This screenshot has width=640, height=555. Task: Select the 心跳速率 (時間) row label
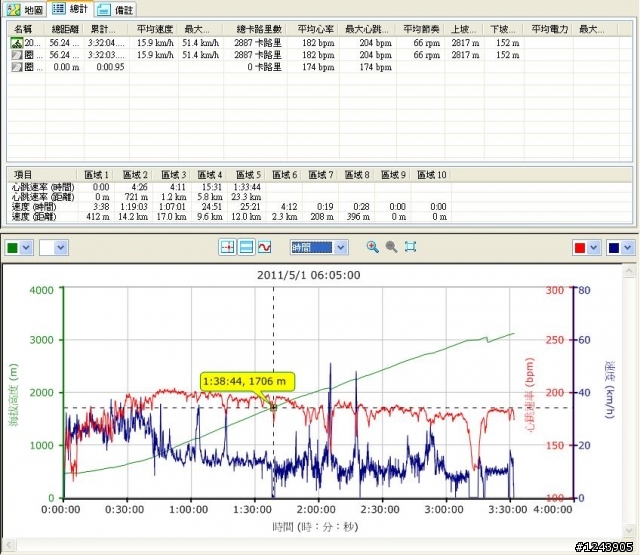(x=43, y=187)
